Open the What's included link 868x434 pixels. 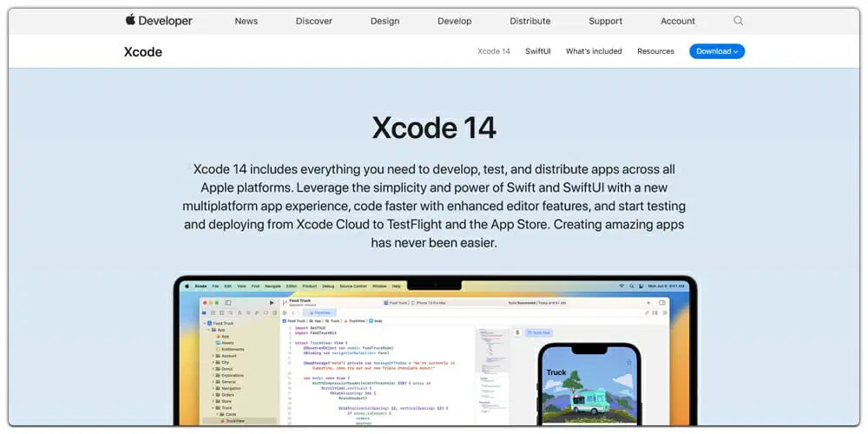pos(594,51)
